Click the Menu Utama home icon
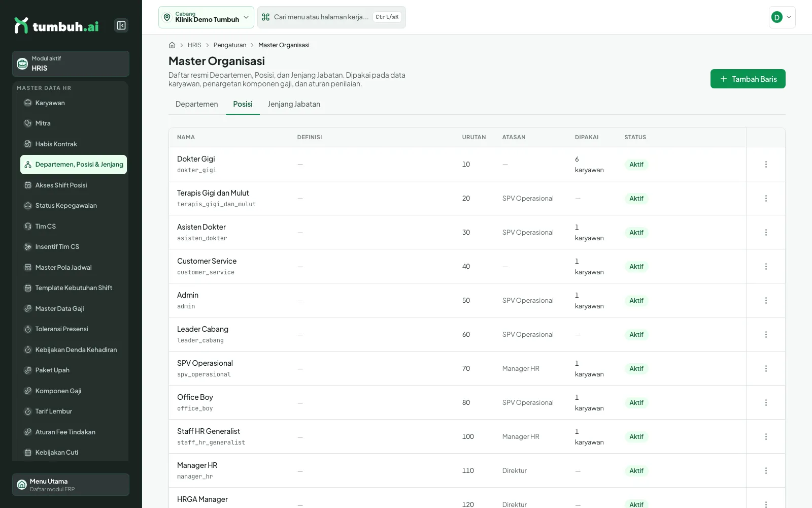The width and height of the screenshot is (812, 508). [x=22, y=485]
